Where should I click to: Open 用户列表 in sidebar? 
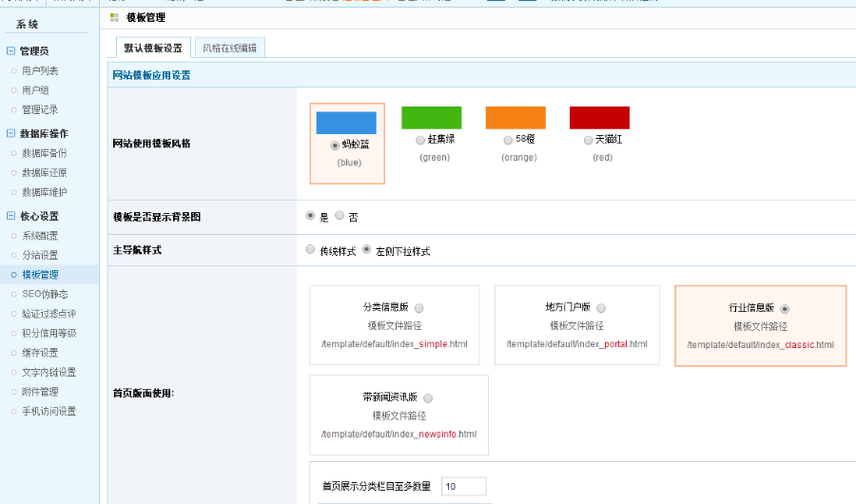[40, 71]
